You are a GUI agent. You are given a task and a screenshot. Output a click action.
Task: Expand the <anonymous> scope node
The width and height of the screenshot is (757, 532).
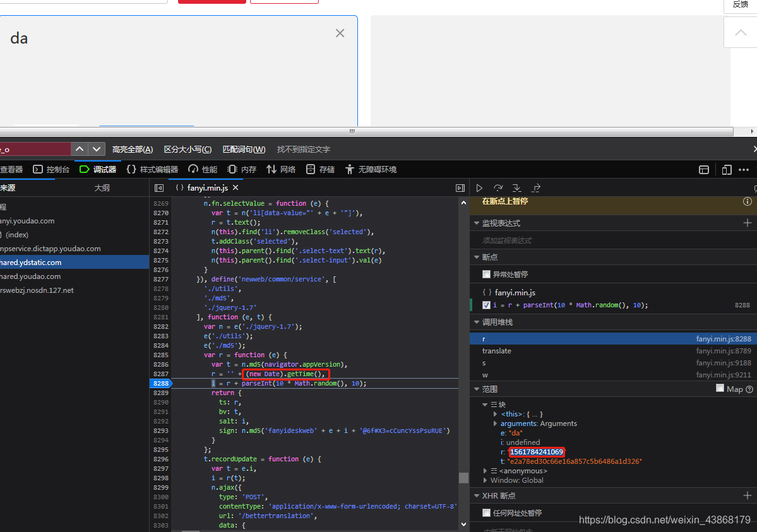coord(485,471)
